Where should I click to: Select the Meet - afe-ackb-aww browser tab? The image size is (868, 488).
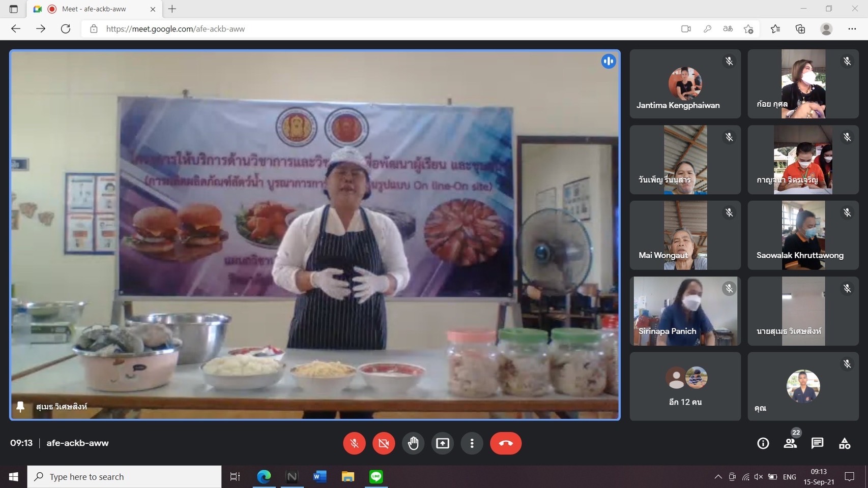click(x=94, y=9)
